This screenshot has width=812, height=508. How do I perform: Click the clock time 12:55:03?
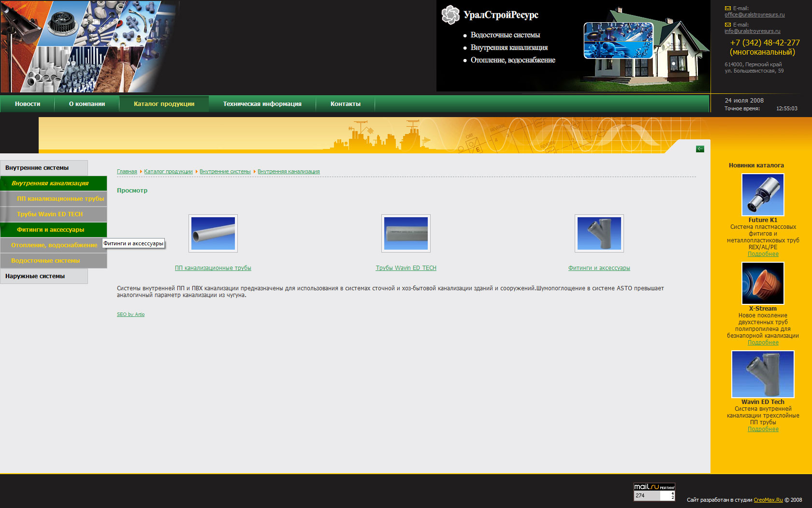[787, 109]
